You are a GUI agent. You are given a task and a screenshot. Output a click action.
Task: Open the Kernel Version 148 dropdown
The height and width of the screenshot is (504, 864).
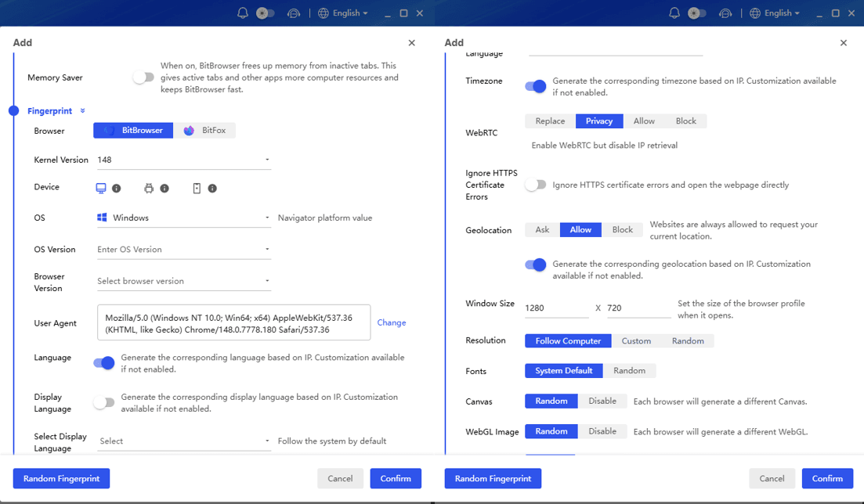pos(184,160)
